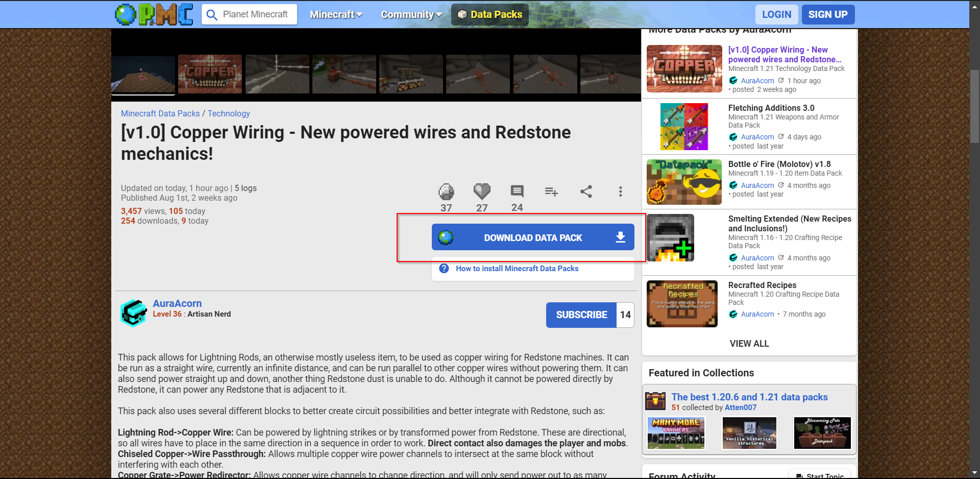Screen dimensions: 980x479
Task: Open AuraAcorn's avatar beside Subscribe
Action: point(134,313)
